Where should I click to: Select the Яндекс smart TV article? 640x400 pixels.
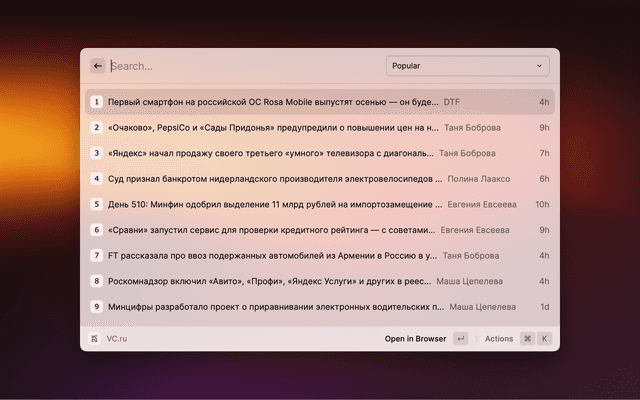pos(270,153)
